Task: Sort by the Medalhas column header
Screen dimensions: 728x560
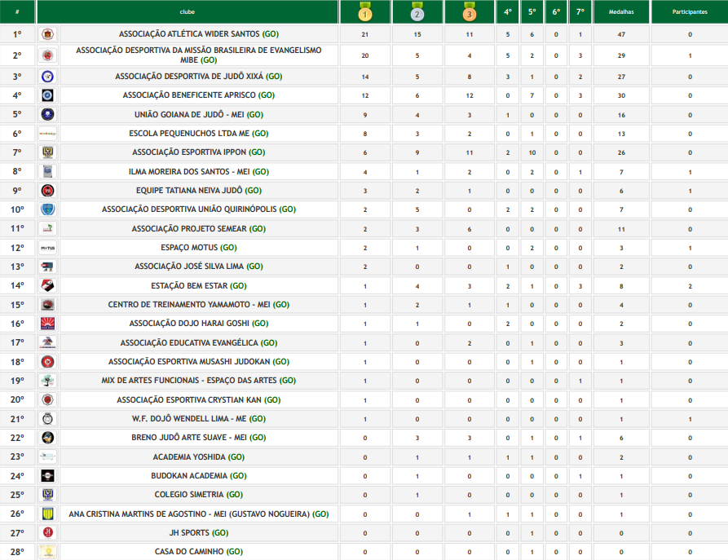Action: pyautogui.click(x=621, y=13)
